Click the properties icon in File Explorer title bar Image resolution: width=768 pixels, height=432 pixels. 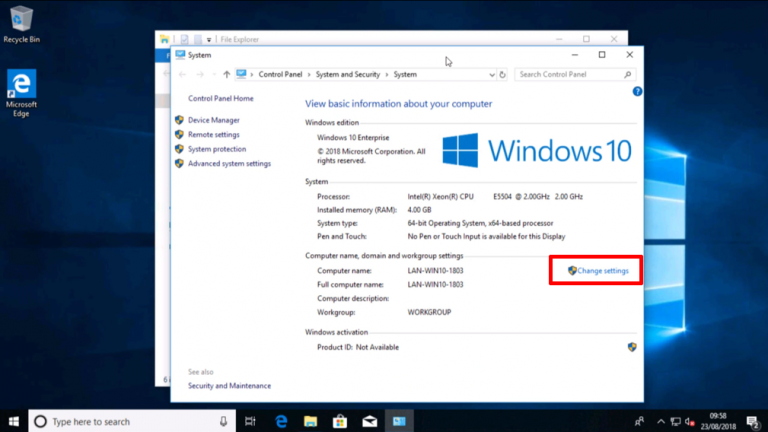pyautogui.click(x=184, y=39)
